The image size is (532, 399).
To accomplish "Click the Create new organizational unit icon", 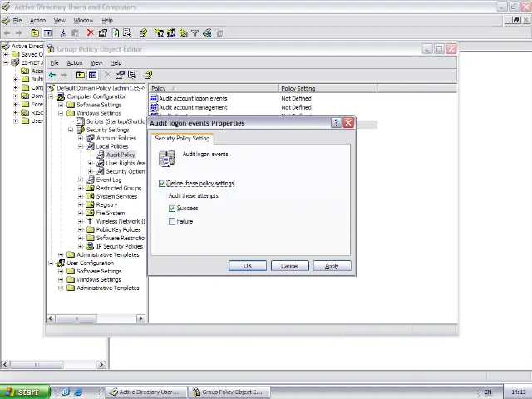I will 184,33.
